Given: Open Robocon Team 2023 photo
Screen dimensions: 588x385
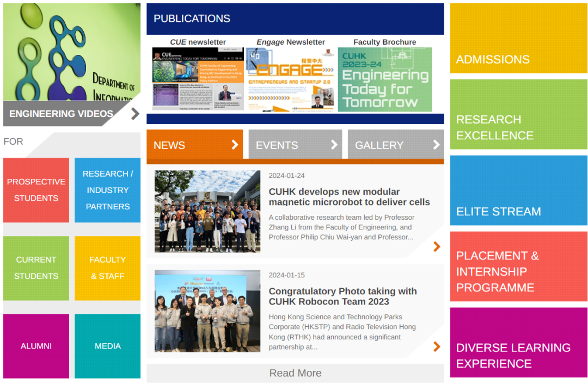Looking at the screenshot, I should point(207,311).
